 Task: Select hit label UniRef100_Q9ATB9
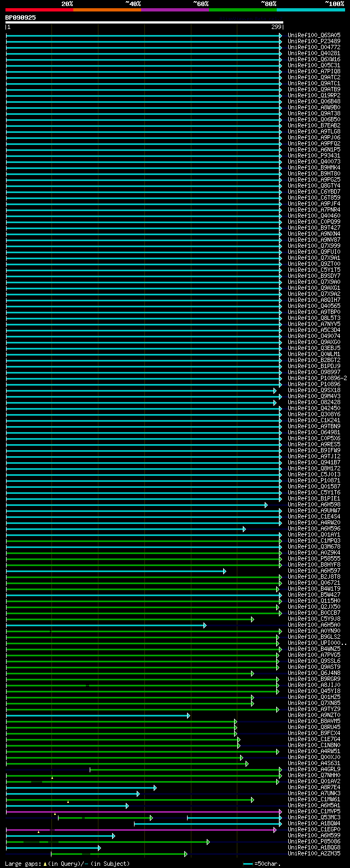click(314, 89)
